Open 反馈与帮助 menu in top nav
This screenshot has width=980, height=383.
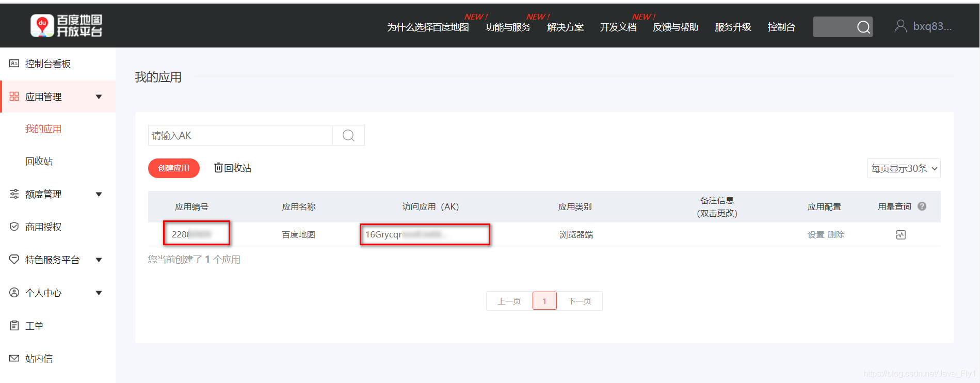(676, 27)
